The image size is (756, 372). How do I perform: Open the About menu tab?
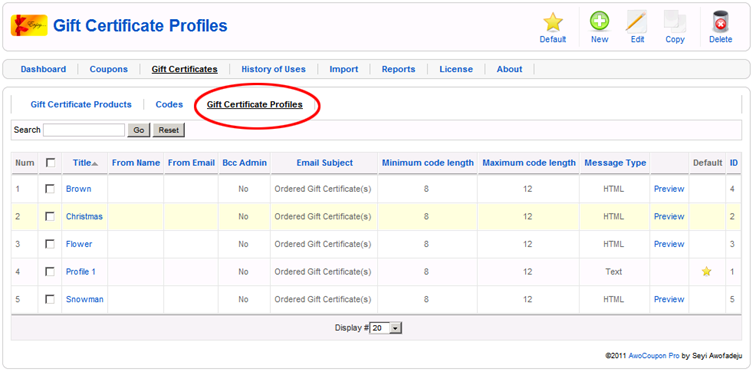pos(510,69)
